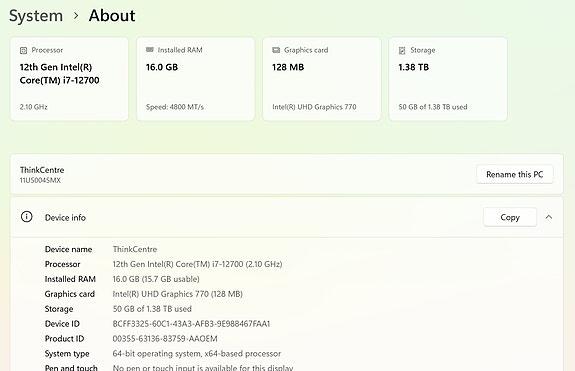Click the Graphics card icon
The width and height of the screenshot is (575, 371).
pos(276,50)
